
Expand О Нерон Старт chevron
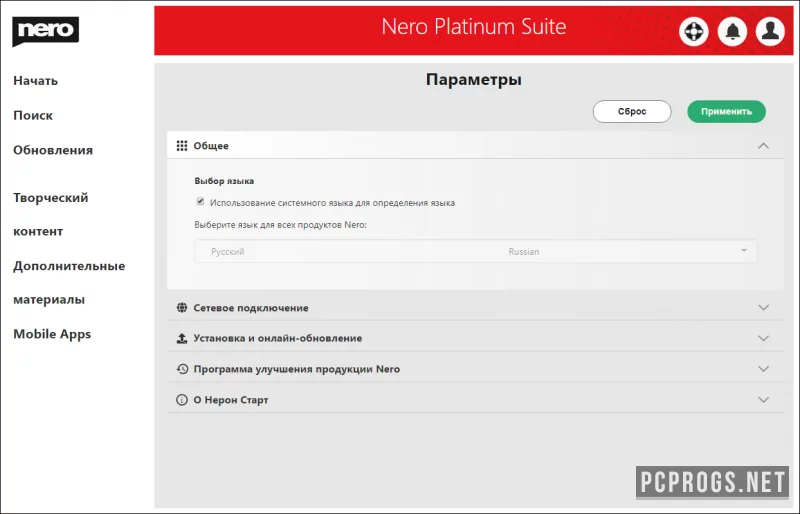point(763,400)
